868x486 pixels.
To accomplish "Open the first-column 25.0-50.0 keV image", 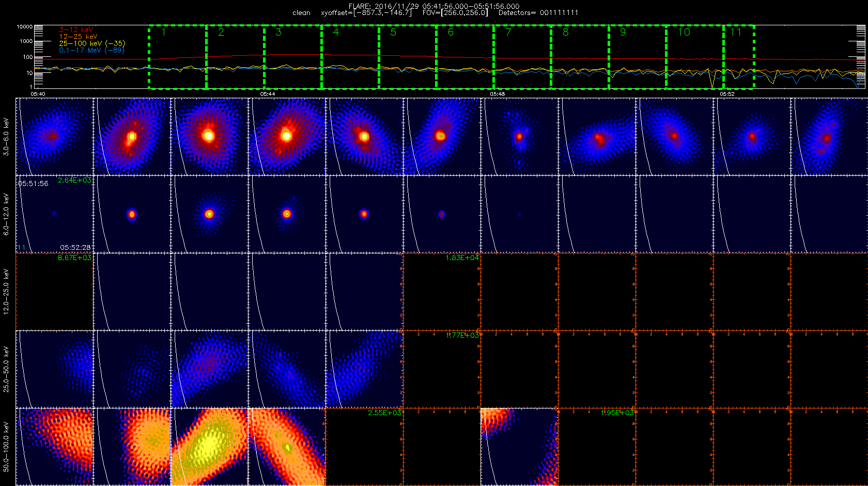I will pos(54,369).
